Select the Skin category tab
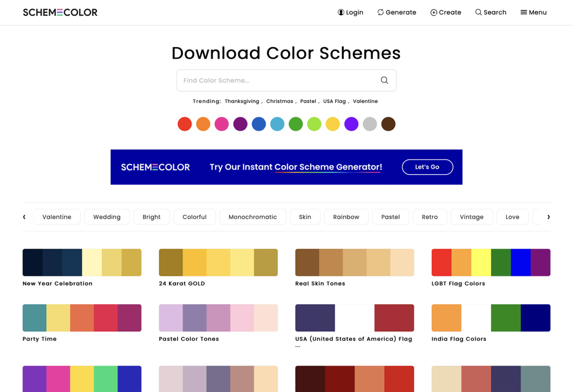 (305, 217)
